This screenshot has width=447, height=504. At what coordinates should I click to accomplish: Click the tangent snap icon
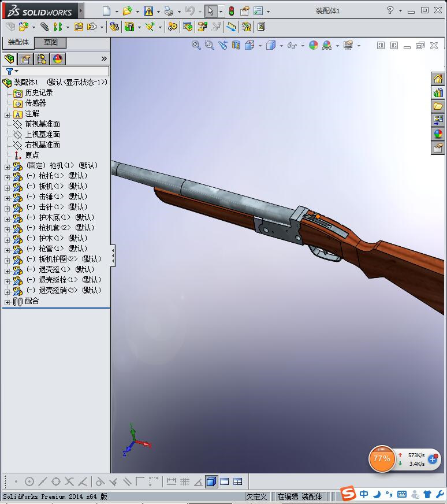pos(100,481)
